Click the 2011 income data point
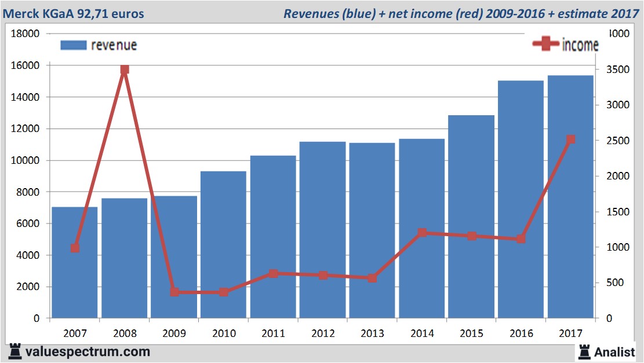 [x=273, y=273]
